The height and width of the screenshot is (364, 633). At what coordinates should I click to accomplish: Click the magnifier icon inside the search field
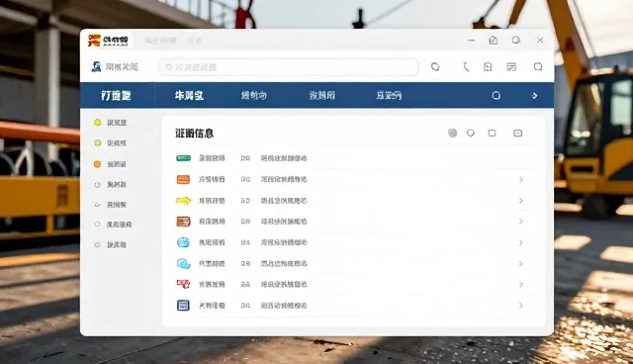169,67
